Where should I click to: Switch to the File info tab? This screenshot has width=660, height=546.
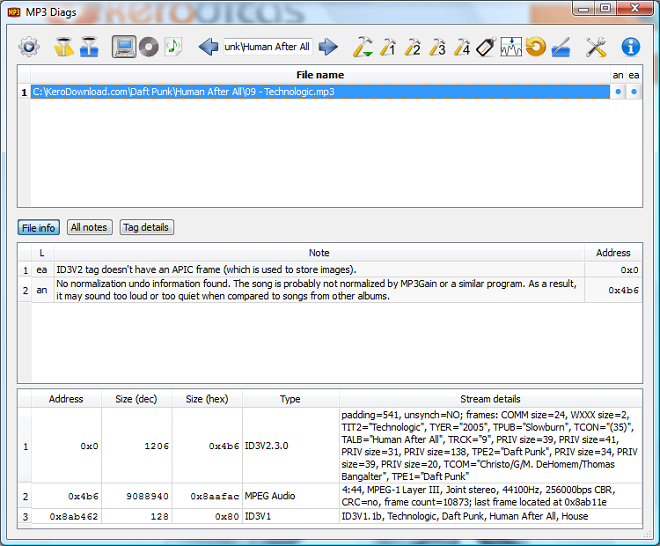coord(38,228)
